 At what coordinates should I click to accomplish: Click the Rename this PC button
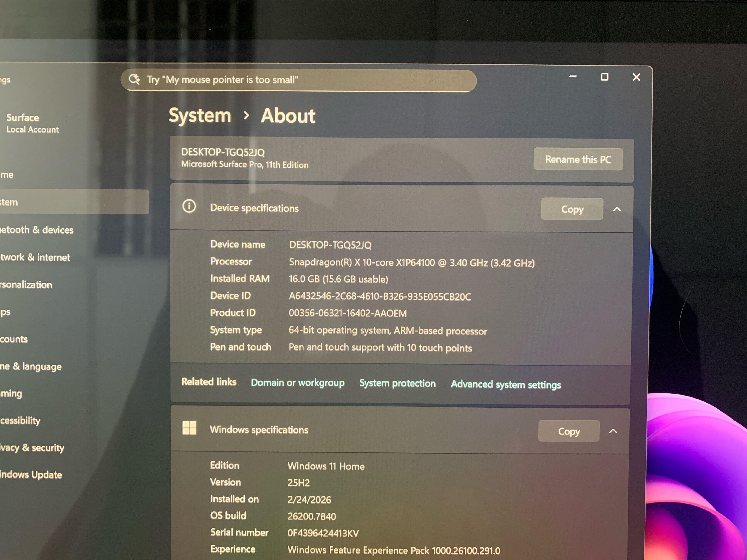pos(578,159)
